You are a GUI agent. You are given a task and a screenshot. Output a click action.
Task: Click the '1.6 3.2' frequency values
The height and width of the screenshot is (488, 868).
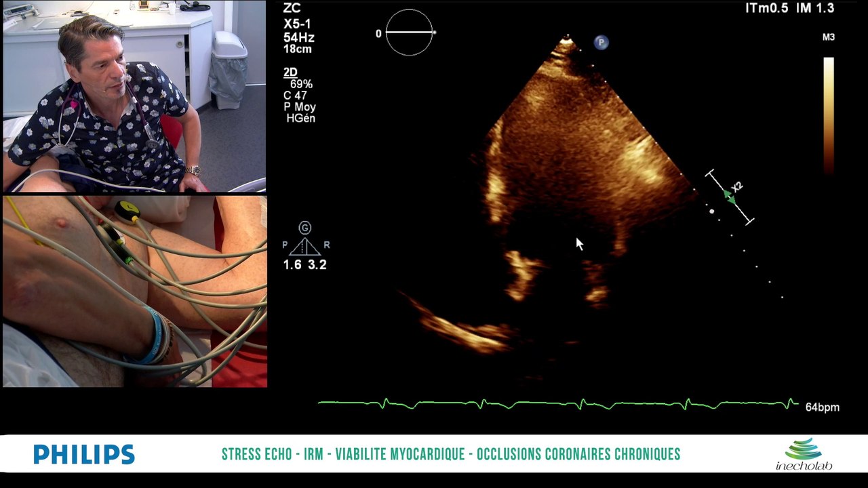click(304, 265)
